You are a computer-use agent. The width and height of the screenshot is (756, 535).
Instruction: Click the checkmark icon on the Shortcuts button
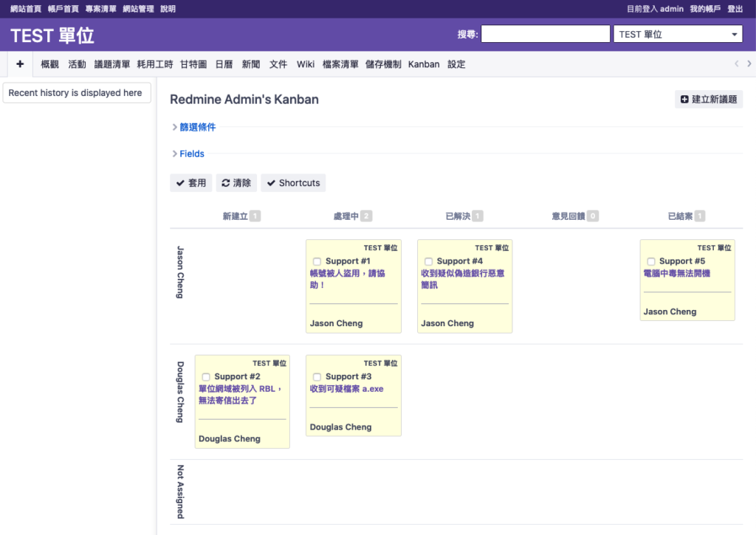coord(272,183)
